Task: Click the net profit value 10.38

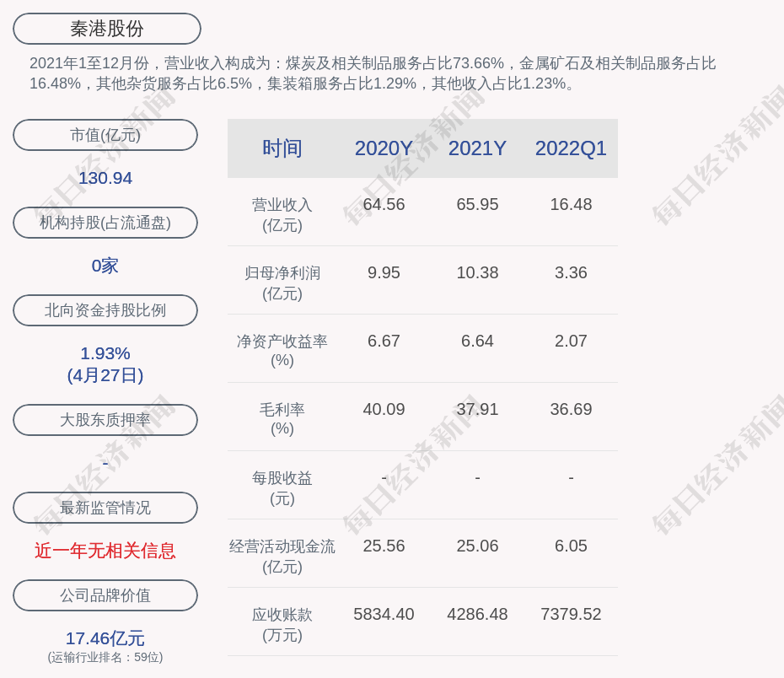Action: click(477, 273)
